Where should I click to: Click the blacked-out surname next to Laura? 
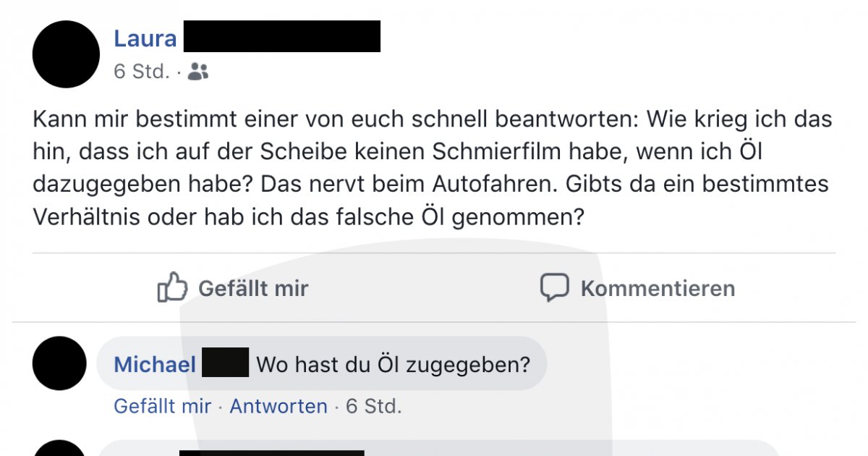tap(282, 36)
